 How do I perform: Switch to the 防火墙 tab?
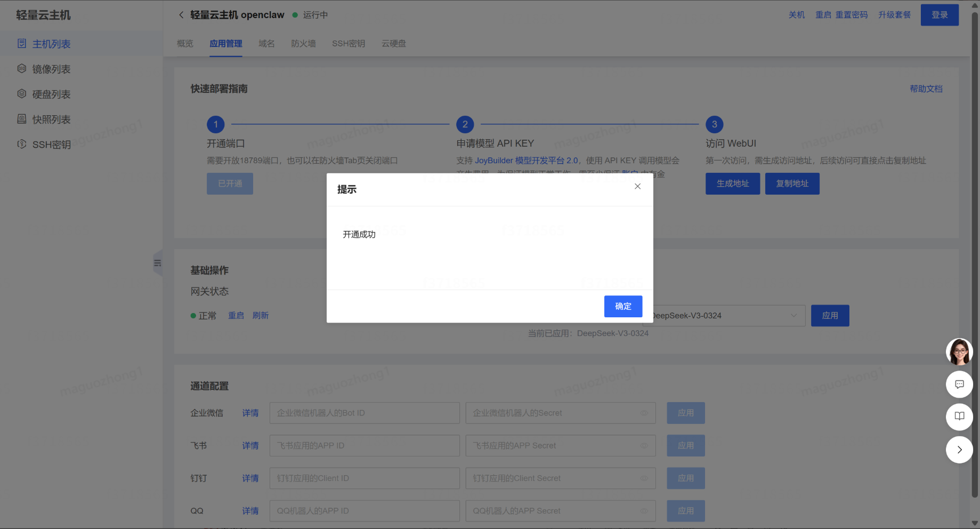click(303, 44)
